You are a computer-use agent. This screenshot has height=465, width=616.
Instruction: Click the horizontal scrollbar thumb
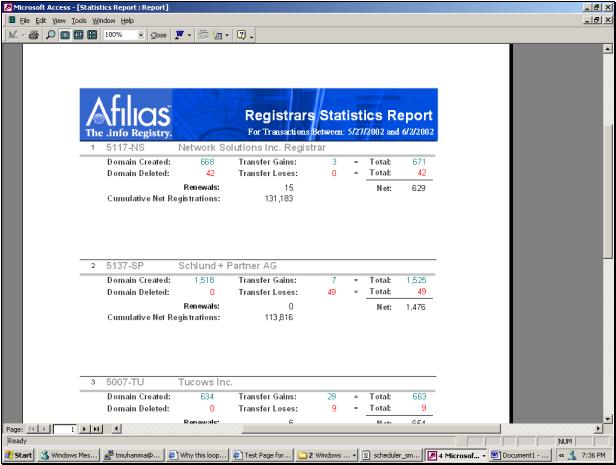371,428
